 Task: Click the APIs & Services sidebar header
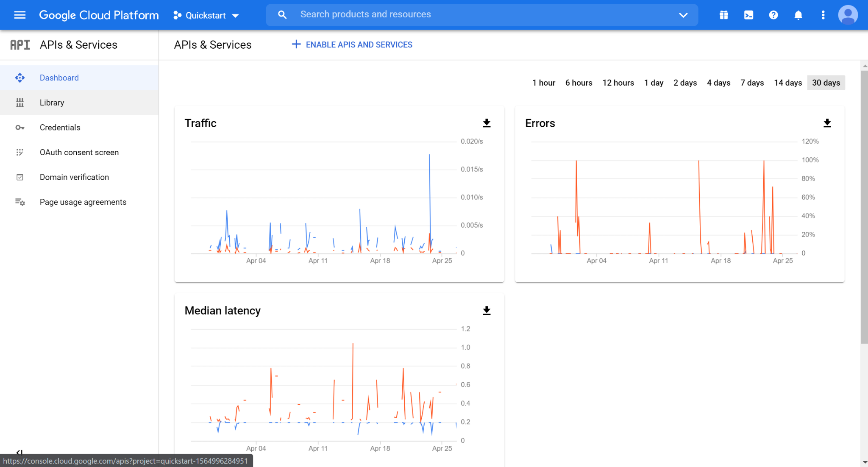tap(78, 44)
